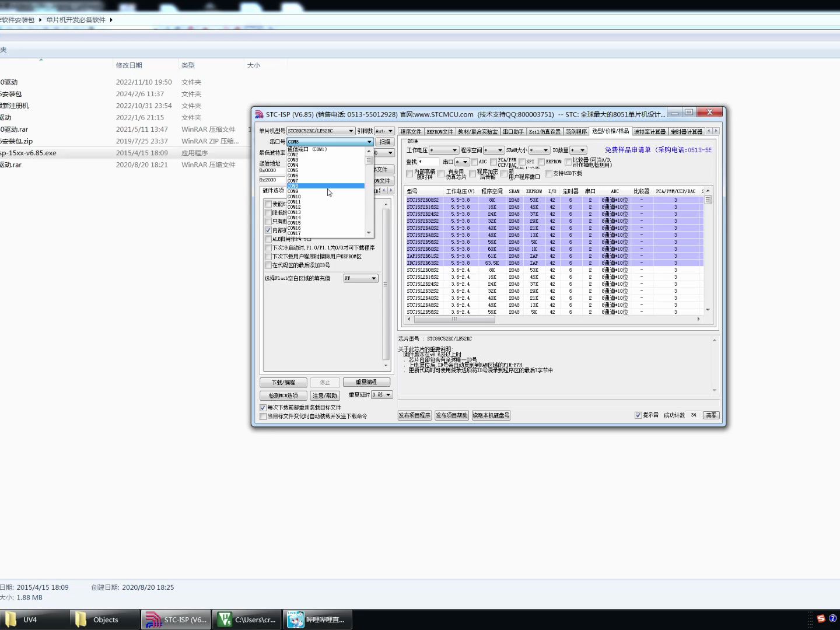This screenshot has height=630, width=840.
Task: Click the 清零 counter reset button
Action: (711, 415)
